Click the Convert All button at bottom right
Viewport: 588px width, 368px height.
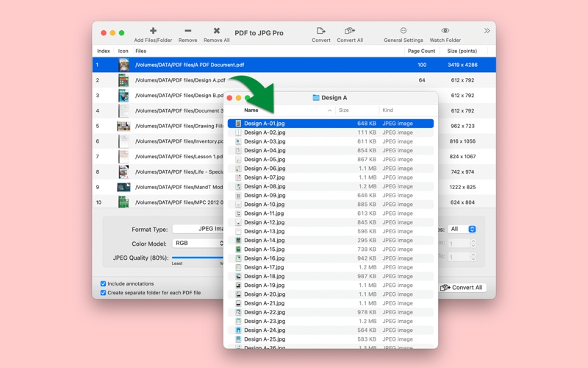[462, 288]
